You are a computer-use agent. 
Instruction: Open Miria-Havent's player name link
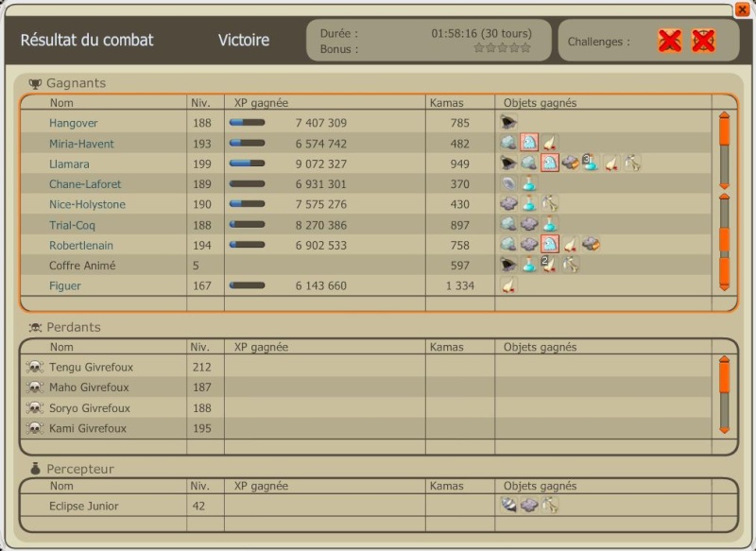pyautogui.click(x=81, y=144)
